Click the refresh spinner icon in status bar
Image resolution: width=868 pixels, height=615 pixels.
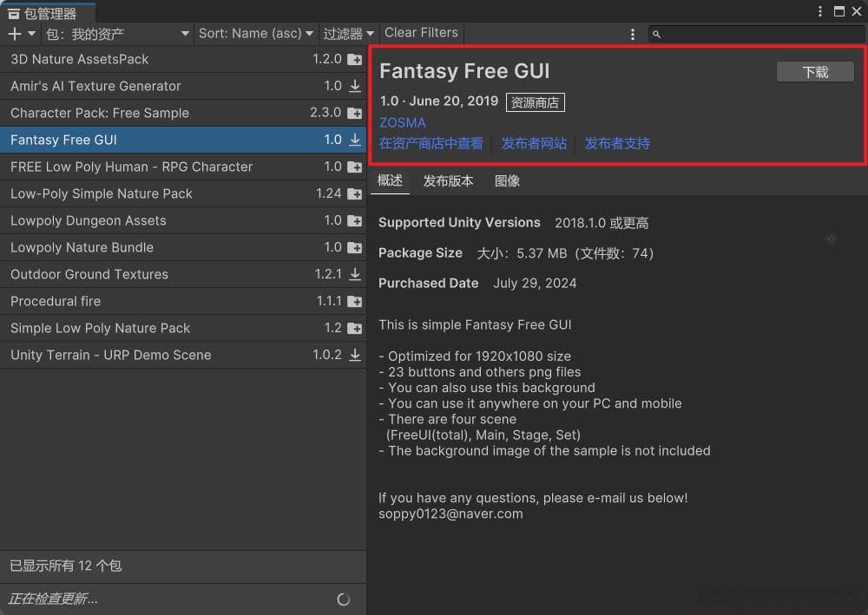pos(343,599)
